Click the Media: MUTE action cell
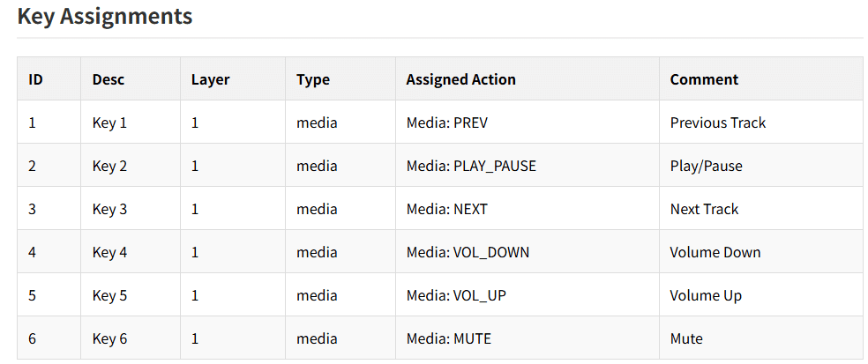The height and width of the screenshot is (364, 868). pos(528,338)
